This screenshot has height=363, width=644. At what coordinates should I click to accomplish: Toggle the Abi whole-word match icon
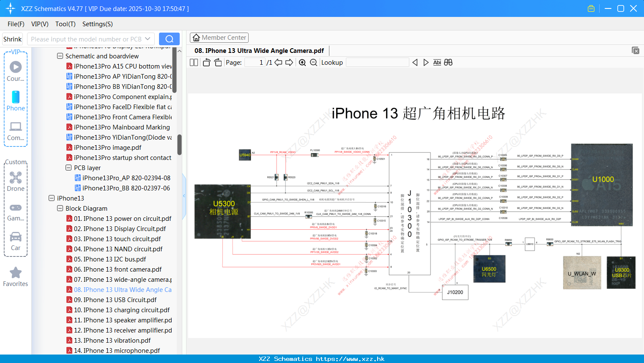437,63
